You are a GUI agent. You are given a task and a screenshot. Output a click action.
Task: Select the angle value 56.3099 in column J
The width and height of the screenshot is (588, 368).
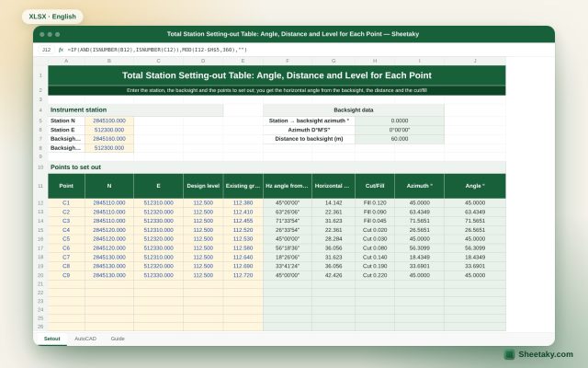click(475, 248)
